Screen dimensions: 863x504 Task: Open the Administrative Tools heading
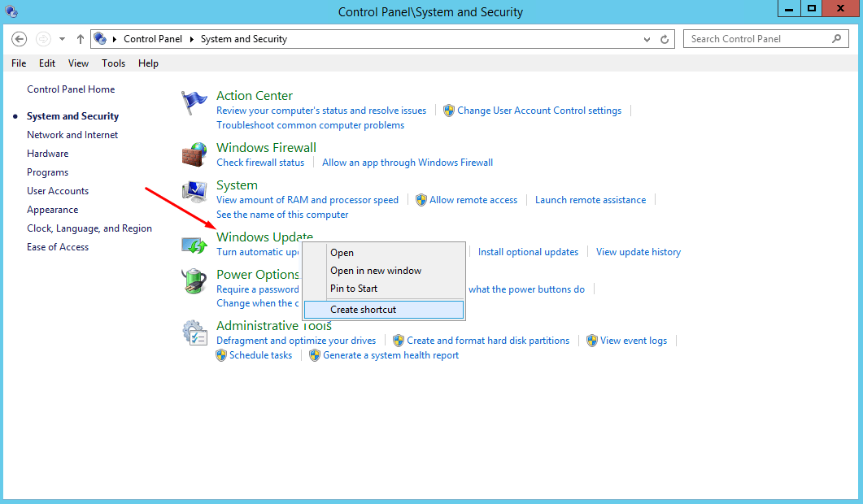tap(274, 326)
